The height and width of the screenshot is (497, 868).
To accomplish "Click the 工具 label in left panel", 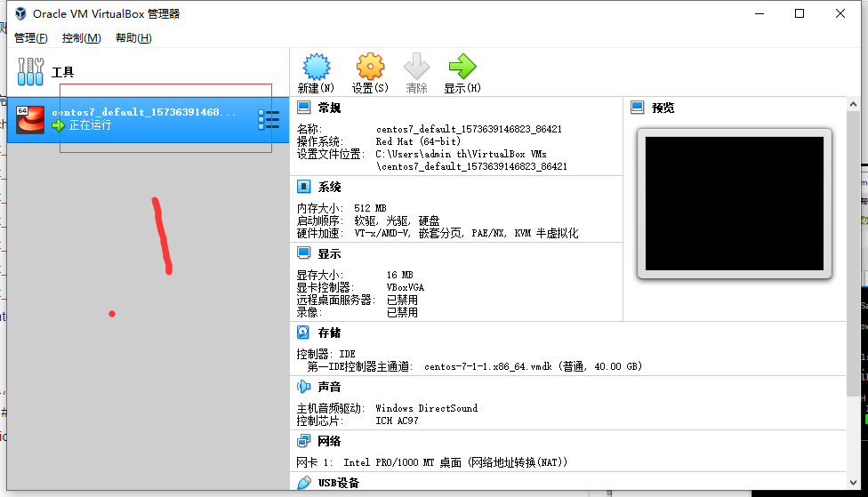I will point(62,73).
